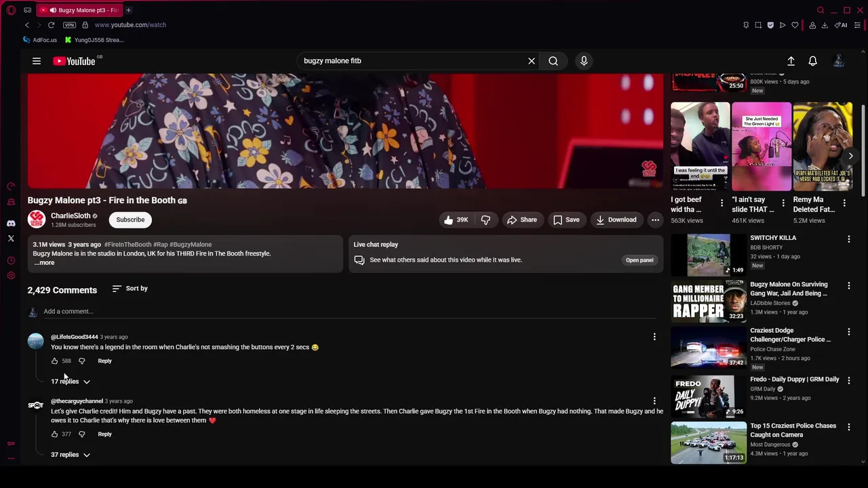
Task: Open the Opera main menu logo
Action: pos(11,10)
